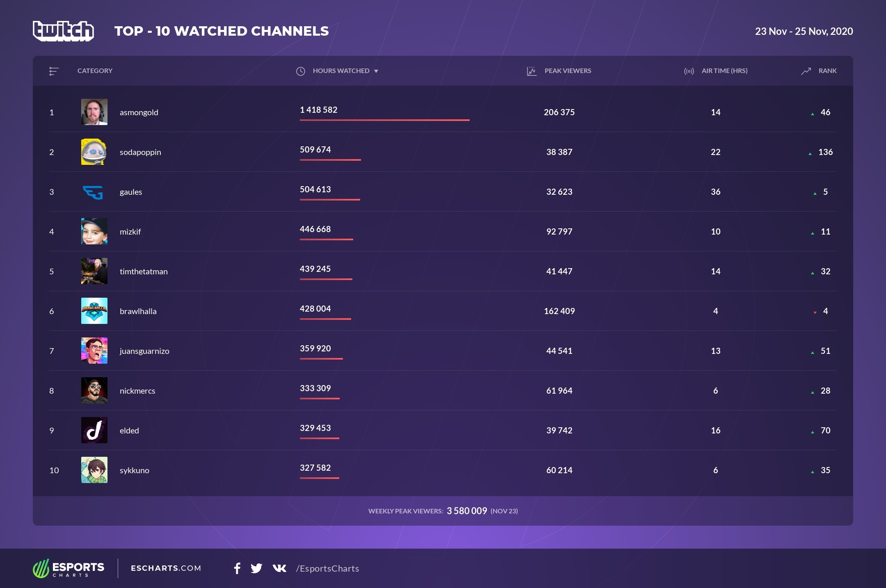The height and width of the screenshot is (588, 886).
Task: Click the date range 23 Nov - 25 Nov, 2020
Action: [x=804, y=31]
